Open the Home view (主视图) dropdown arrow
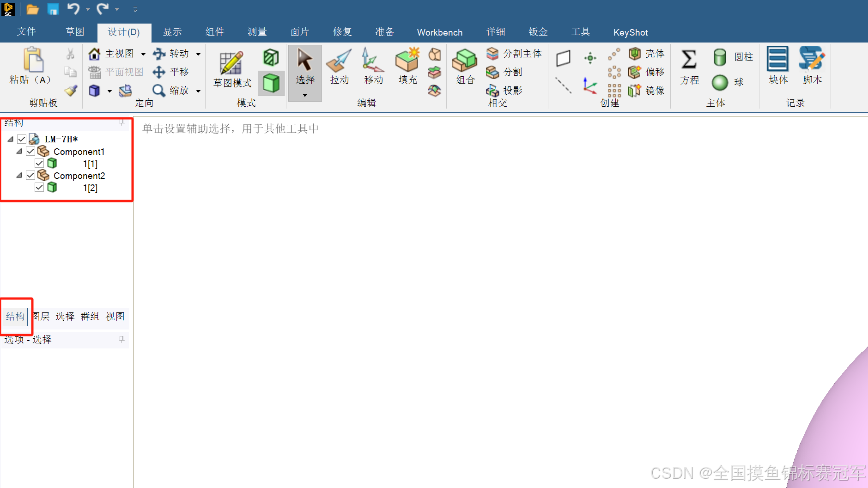The image size is (868, 488). pyautogui.click(x=143, y=54)
